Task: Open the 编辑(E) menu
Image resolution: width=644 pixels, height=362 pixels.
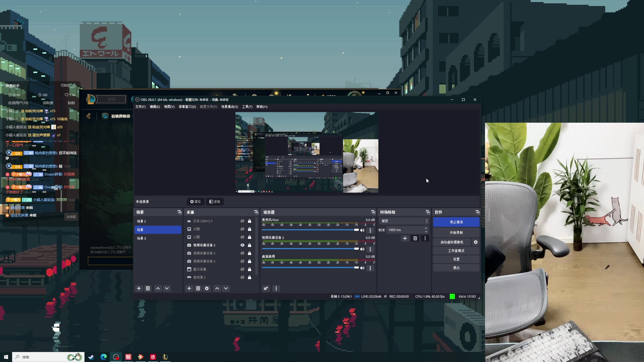Action: (155, 107)
